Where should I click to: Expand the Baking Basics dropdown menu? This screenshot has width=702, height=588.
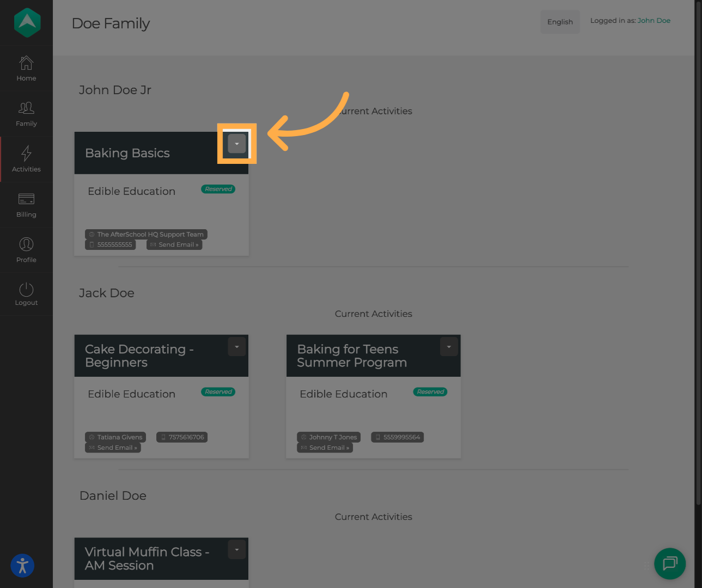(237, 144)
